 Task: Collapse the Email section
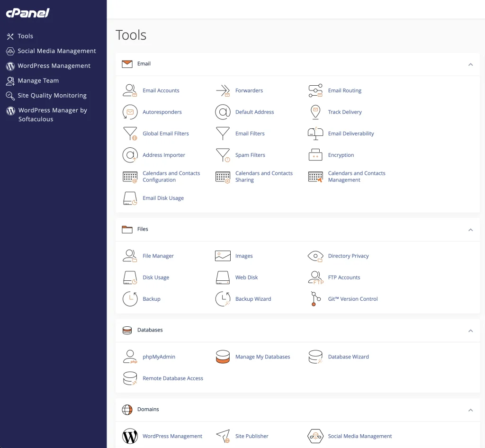pos(470,64)
